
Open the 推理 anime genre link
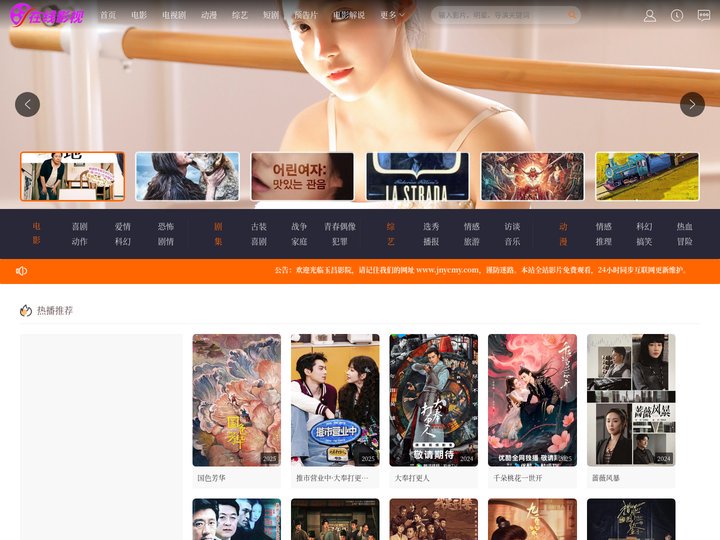pos(603,242)
